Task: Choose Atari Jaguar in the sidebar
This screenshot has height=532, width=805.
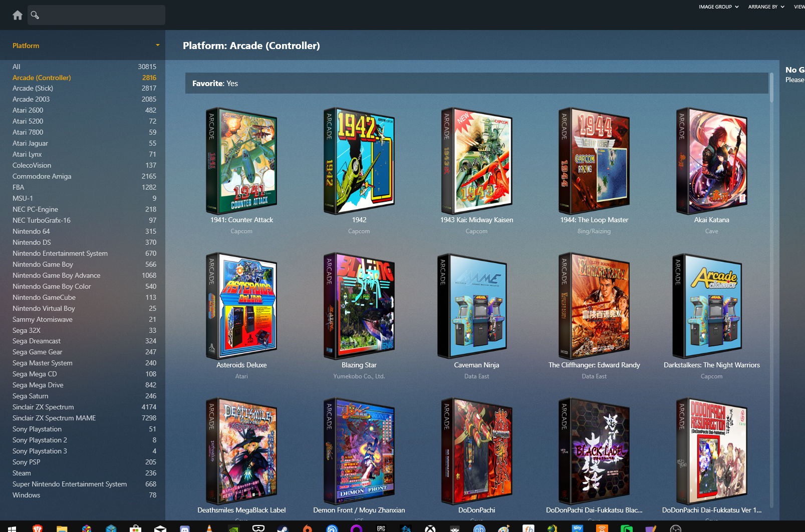Action: click(84, 143)
